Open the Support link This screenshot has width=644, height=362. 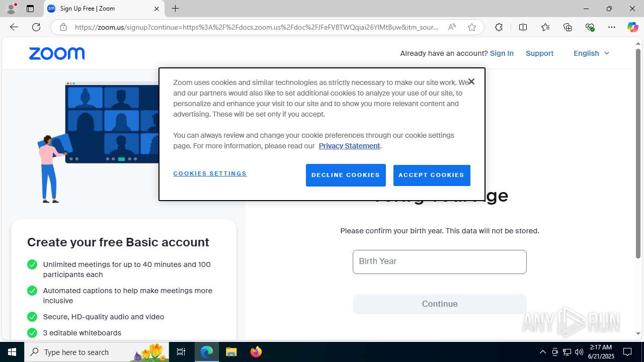pyautogui.click(x=539, y=53)
